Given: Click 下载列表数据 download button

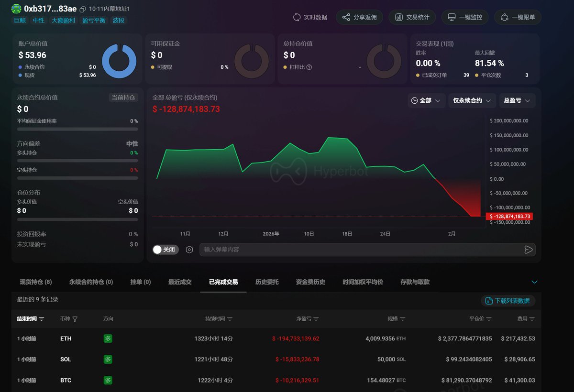Looking at the screenshot, I should 508,301.
